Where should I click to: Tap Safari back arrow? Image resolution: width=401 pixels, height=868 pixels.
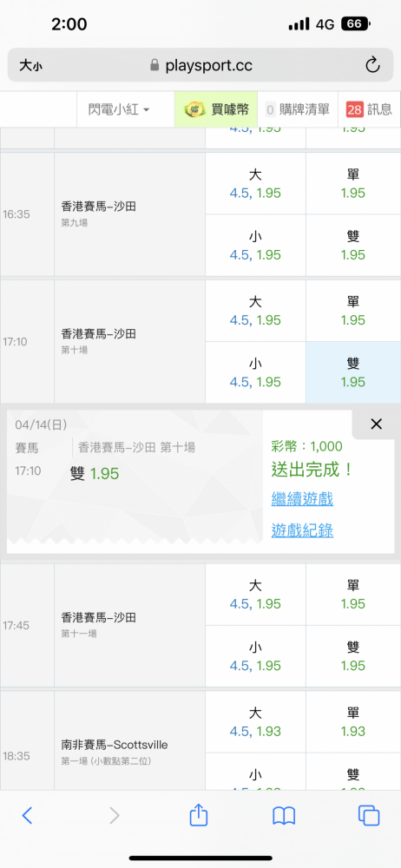[27, 815]
